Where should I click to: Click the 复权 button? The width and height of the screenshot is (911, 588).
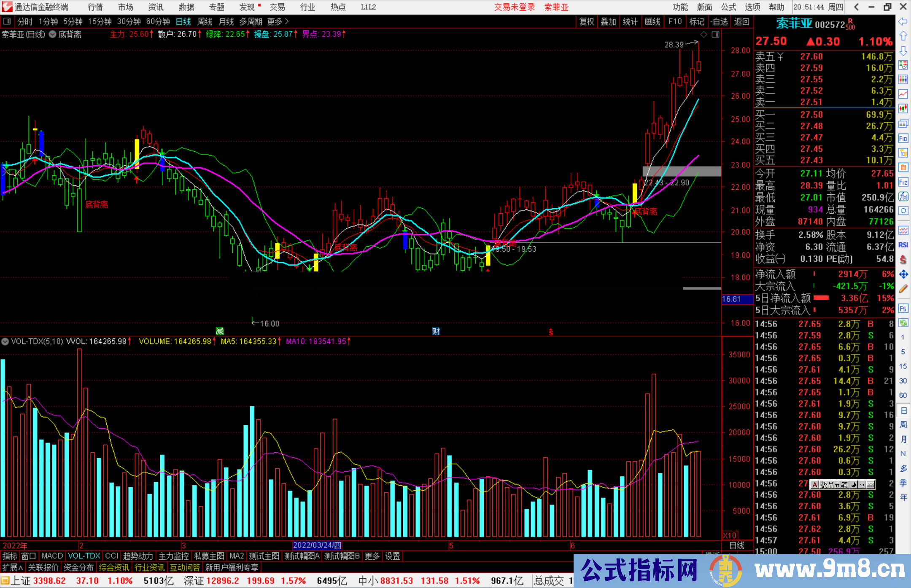pyautogui.click(x=586, y=21)
